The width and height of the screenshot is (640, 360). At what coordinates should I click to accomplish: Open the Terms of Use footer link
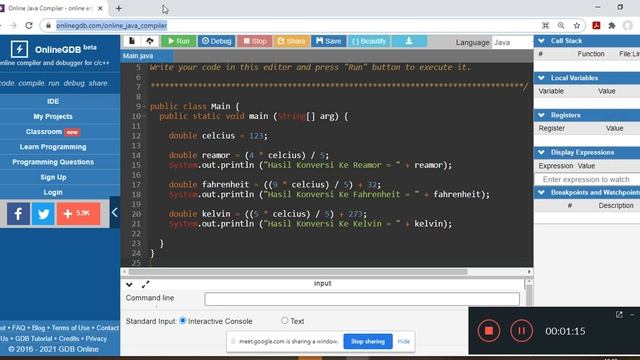click(x=71, y=328)
